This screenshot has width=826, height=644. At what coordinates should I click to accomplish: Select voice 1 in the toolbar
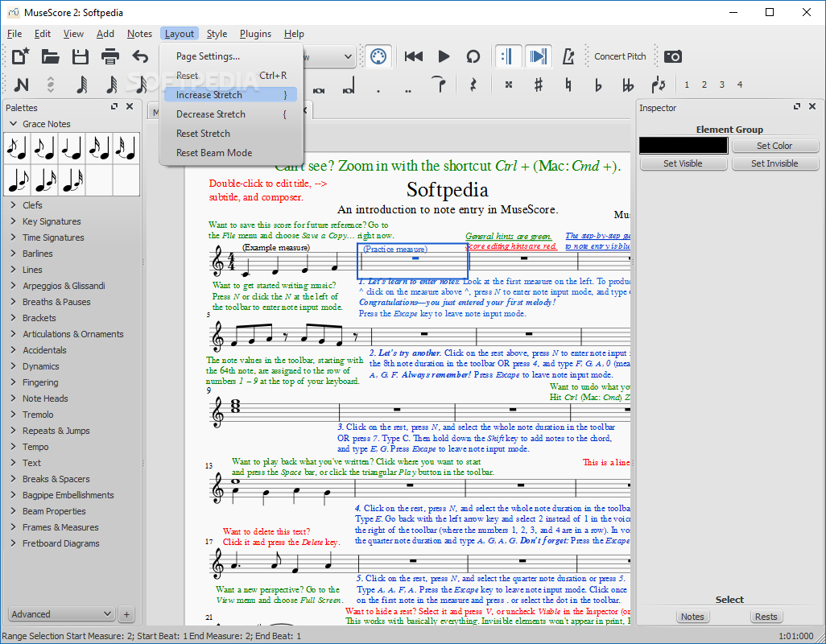[x=687, y=85]
